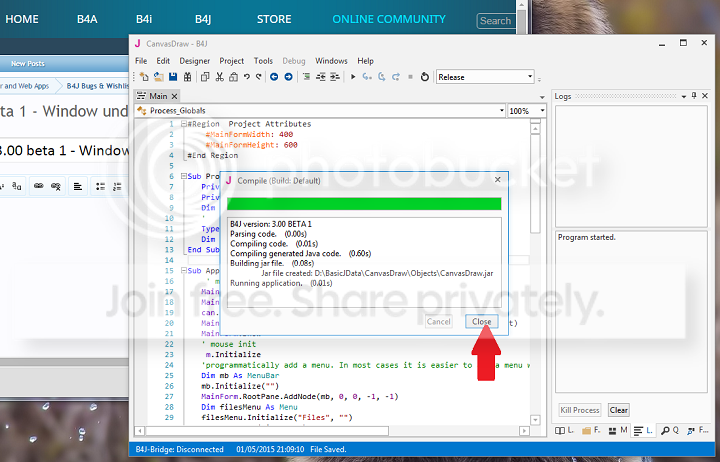This screenshot has width=720, height=462.
Task: Open the STORE link on the website
Action: click(x=274, y=19)
